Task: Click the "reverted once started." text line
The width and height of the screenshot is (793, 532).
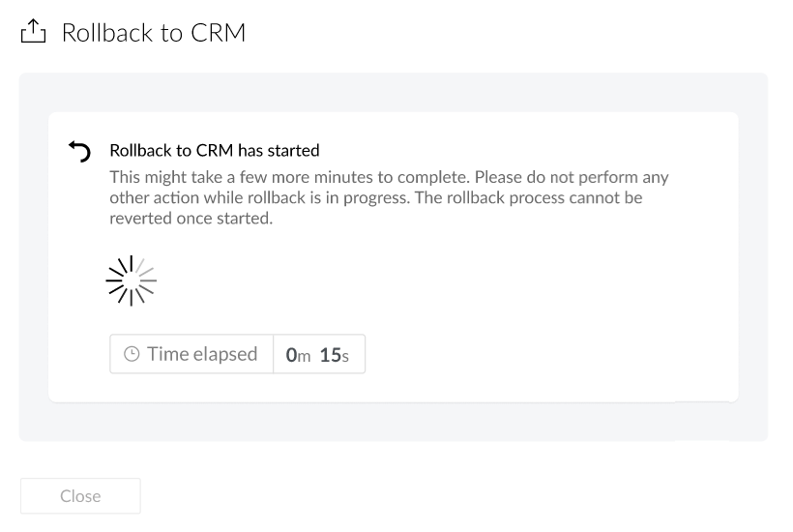Action: point(191,219)
